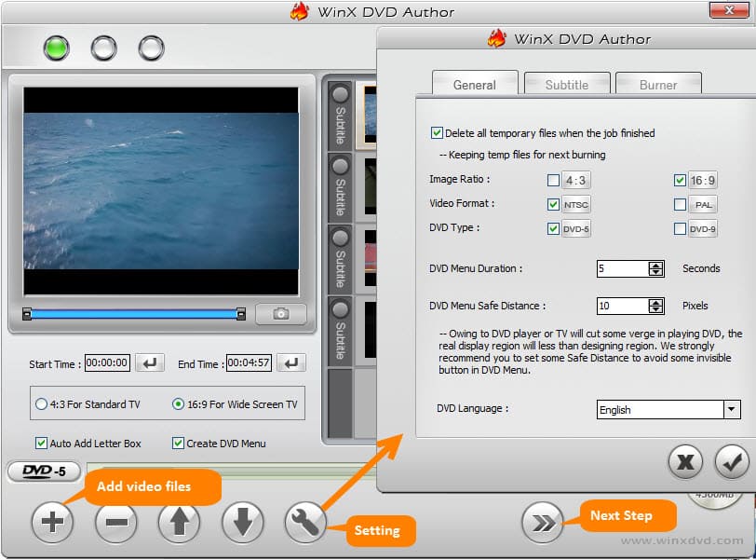Select the second step circle indicator
The image size is (756, 560).
(x=103, y=48)
